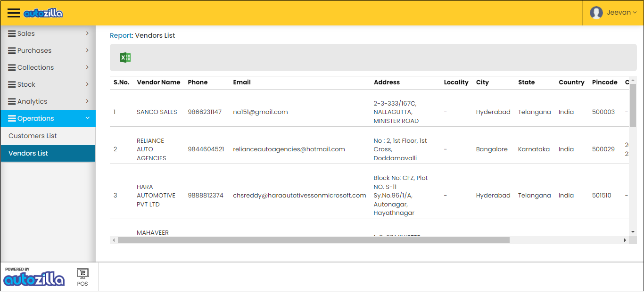Click the Country column header

pyautogui.click(x=571, y=82)
